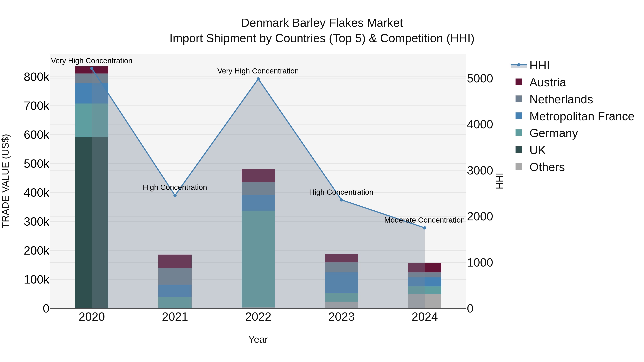Click the '800k' y-axis tick label
The height and width of the screenshot is (362, 644).
[37, 77]
